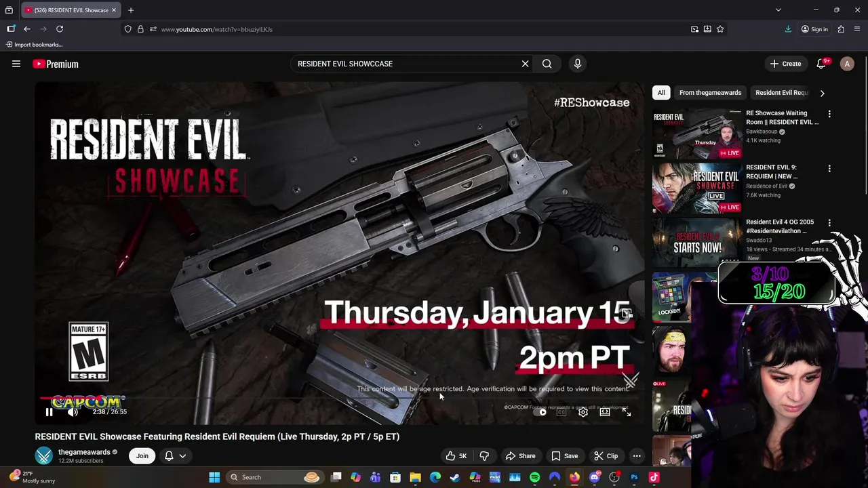The width and height of the screenshot is (868, 488).
Task: Open the Windows Start menu
Action: tap(214, 477)
